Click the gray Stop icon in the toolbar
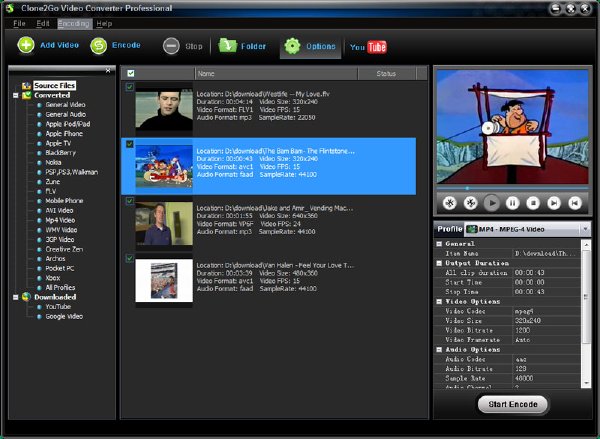This screenshot has width=600, height=439. tap(171, 46)
